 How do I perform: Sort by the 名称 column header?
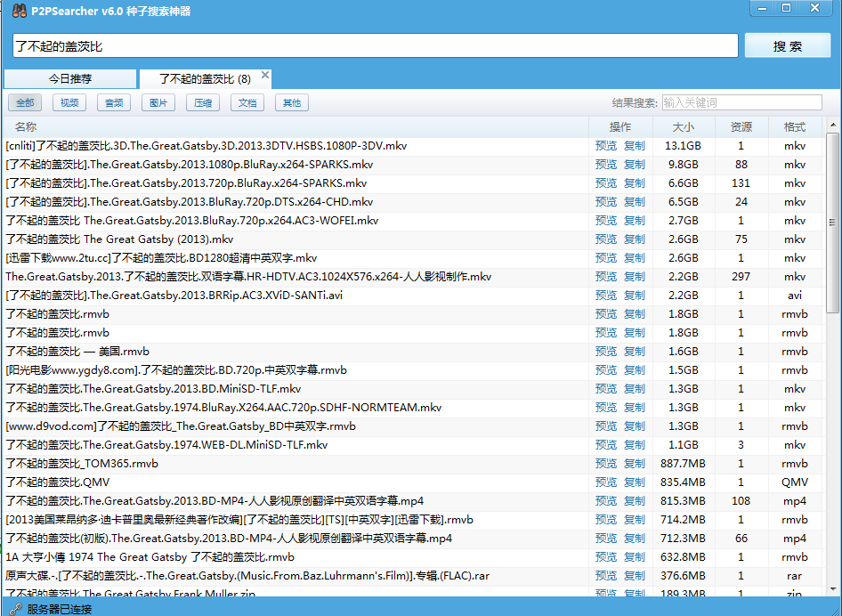(296, 126)
